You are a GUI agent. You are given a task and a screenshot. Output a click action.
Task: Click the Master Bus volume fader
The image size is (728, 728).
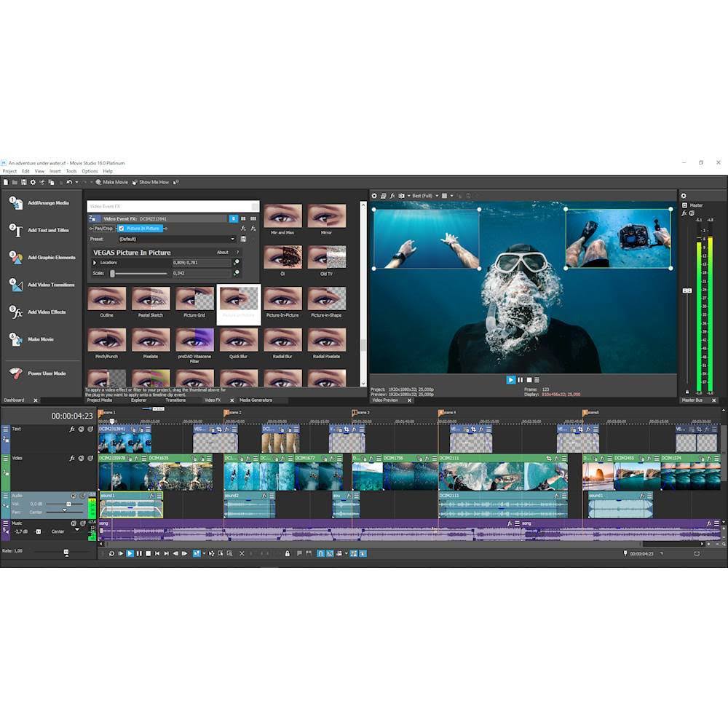click(687, 290)
